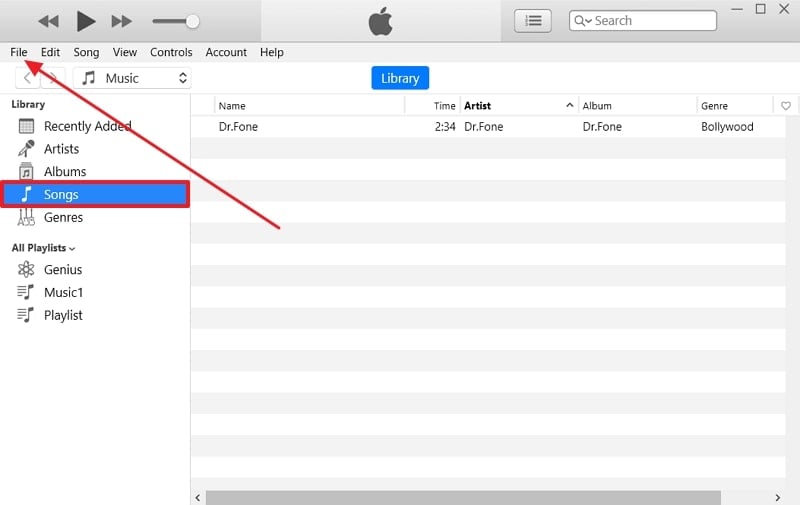Click the horizontal scrollbar thumb
Image resolution: width=800 pixels, height=505 pixels.
[463, 497]
